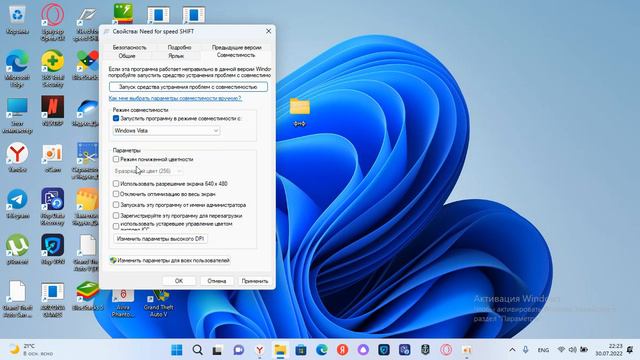The height and width of the screenshot is (360, 640).
Task: Check disable fullscreen optimizations option
Action: coord(116,194)
